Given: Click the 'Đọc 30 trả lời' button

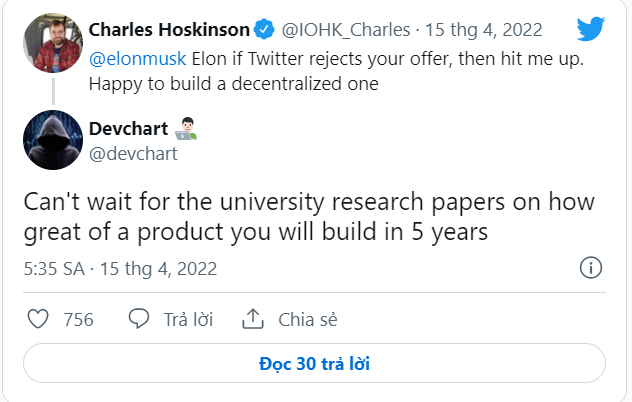Looking at the screenshot, I should (x=314, y=363).
